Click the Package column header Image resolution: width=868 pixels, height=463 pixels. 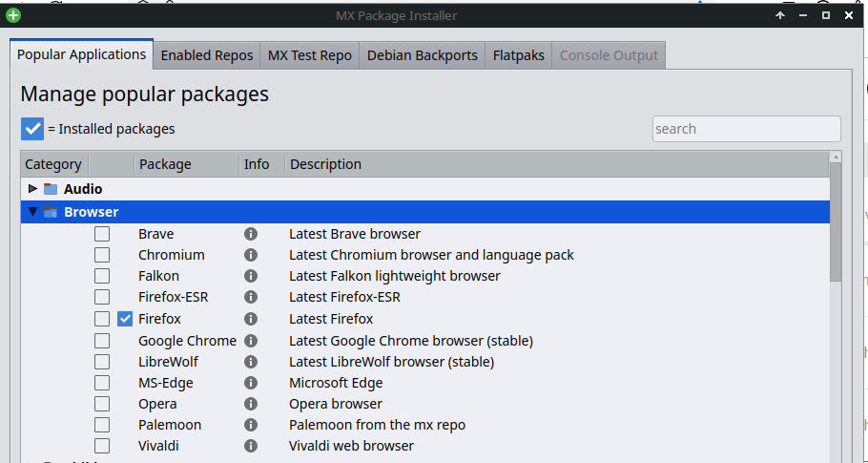click(187, 164)
